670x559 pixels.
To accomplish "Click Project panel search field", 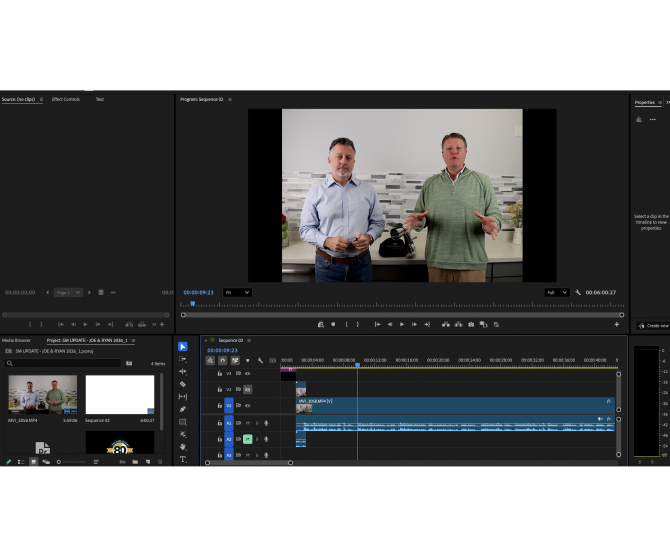I will pyautogui.click(x=63, y=363).
